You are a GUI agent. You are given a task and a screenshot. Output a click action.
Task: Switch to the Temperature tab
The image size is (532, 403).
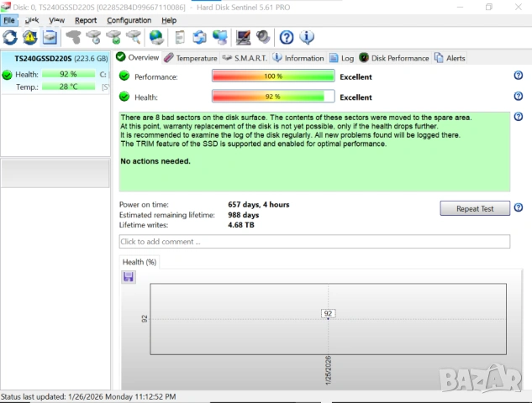pyautogui.click(x=191, y=58)
